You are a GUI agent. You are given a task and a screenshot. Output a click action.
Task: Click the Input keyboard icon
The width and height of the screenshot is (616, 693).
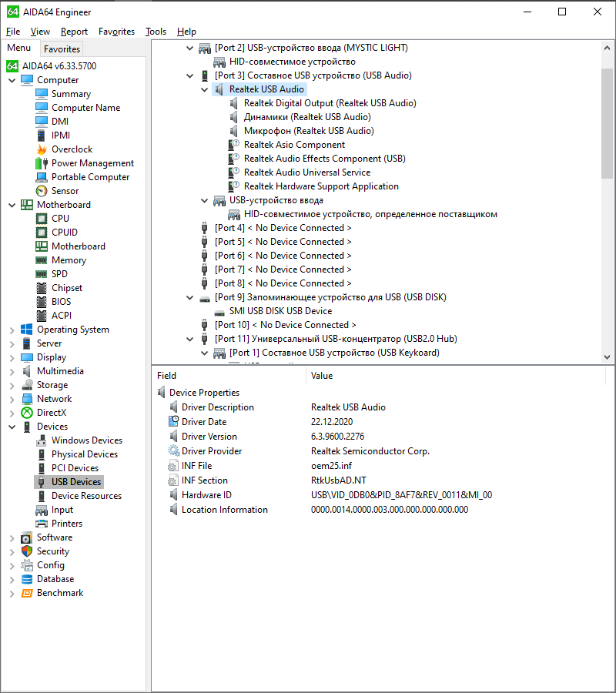(x=42, y=510)
